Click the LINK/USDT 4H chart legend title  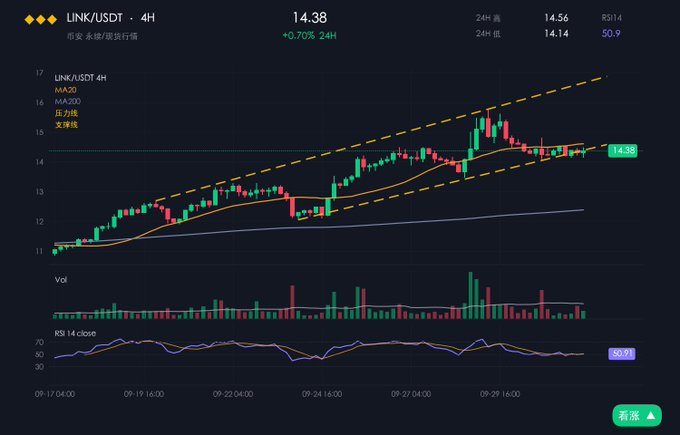(80, 78)
